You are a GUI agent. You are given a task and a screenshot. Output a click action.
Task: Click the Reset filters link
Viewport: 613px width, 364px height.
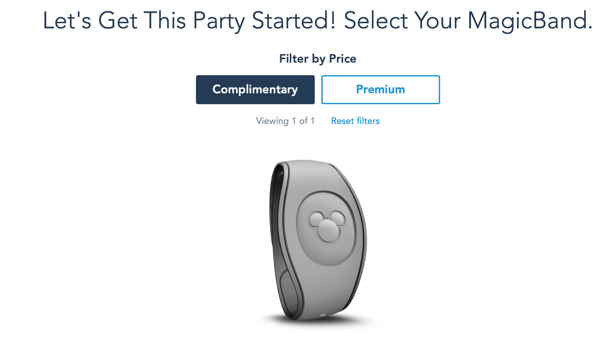coord(355,121)
